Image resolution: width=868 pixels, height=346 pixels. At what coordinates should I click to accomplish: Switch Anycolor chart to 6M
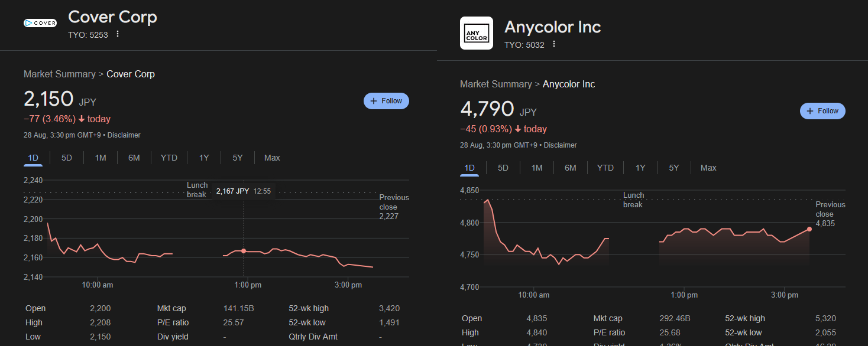[x=571, y=168]
